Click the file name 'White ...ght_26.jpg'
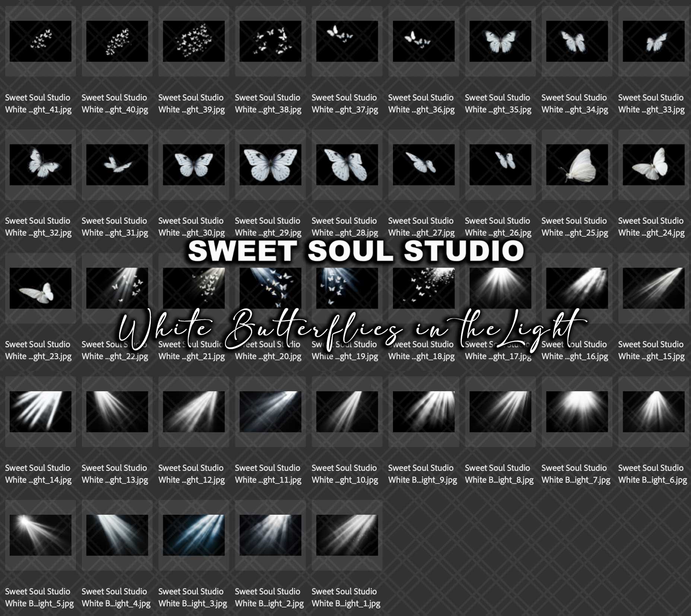Image resolution: width=691 pixels, height=616 pixels. pyautogui.click(x=498, y=233)
